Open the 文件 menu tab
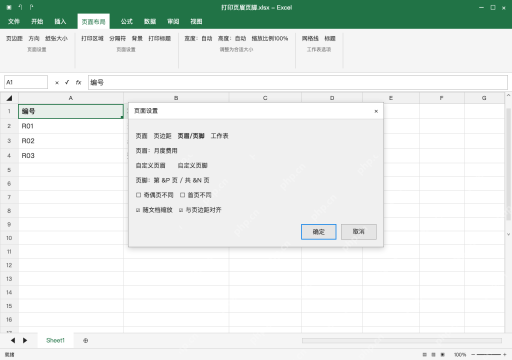Viewport: 512px width, 360px height. pos(14,22)
